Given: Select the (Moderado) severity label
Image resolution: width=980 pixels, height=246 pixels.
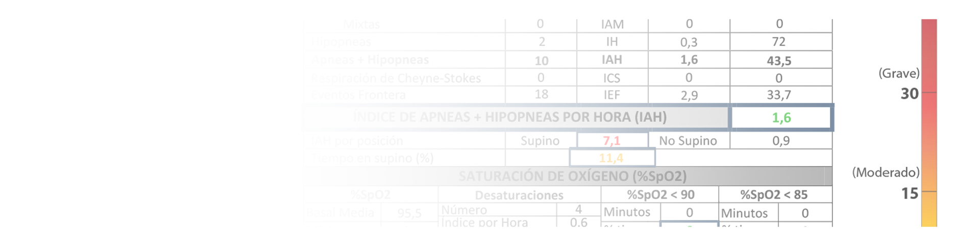Looking at the screenshot, I should pos(886,173).
